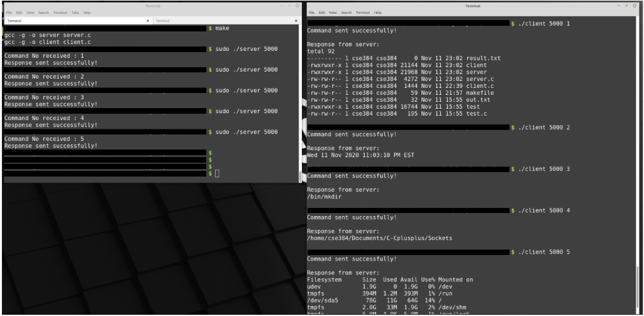Select the first active Terminal tab
Screen dimensions: 644x316
pos(77,21)
